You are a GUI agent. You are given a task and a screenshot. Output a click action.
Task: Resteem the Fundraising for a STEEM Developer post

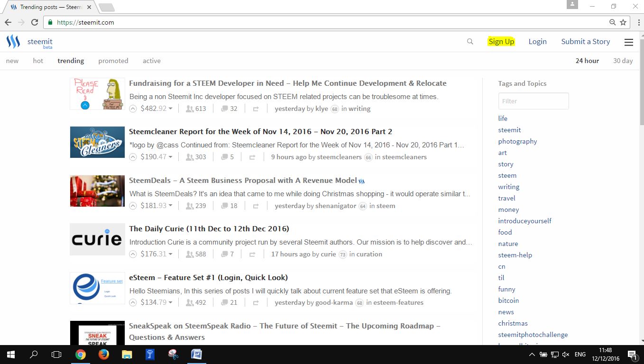click(256, 109)
